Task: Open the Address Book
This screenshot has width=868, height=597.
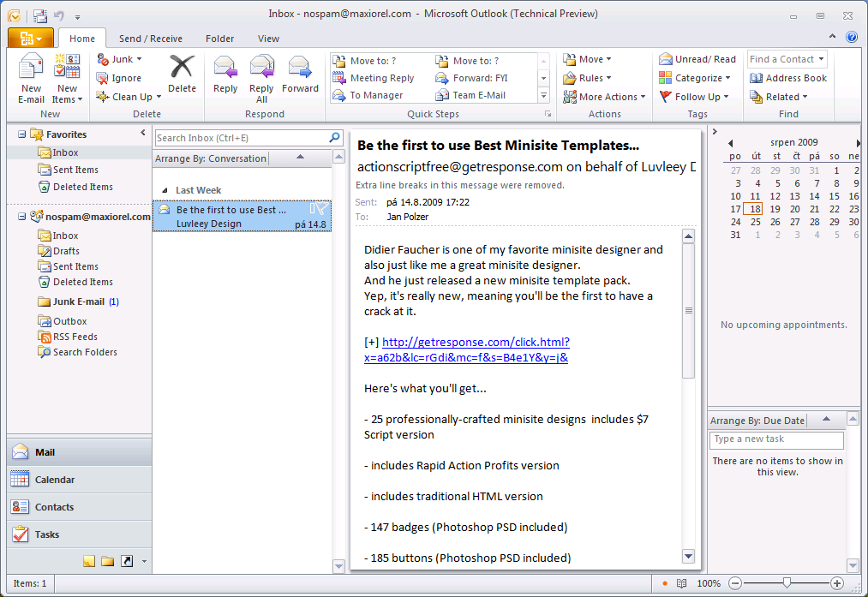Action: 787,78
